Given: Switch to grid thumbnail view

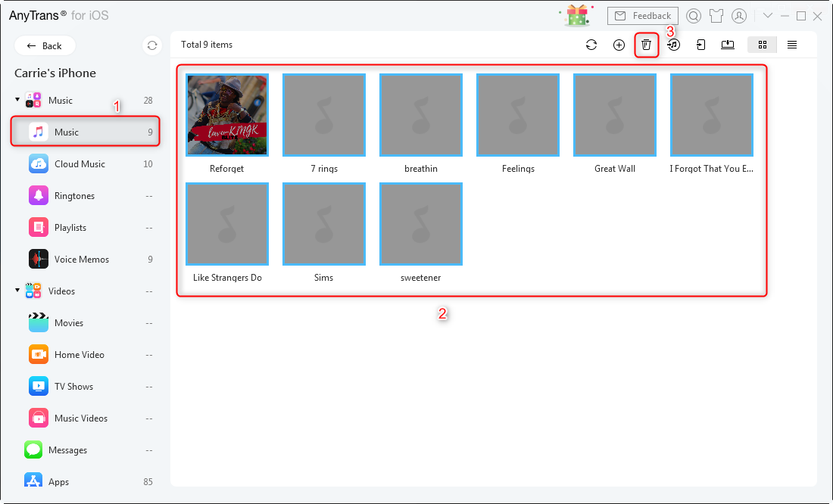Looking at the screenshot, I should pos(763,45).
